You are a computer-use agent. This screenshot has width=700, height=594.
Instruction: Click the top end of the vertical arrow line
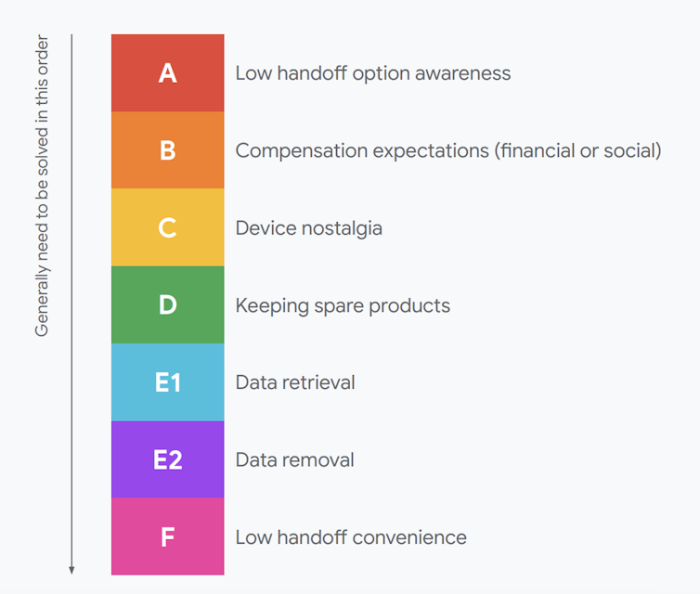[x=71, y=37]
